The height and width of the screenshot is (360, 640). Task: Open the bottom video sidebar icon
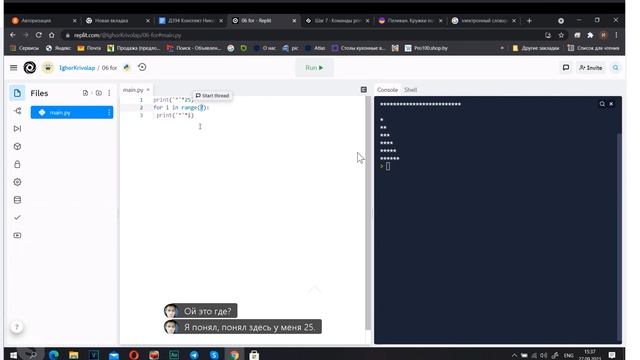pos(17,236)
